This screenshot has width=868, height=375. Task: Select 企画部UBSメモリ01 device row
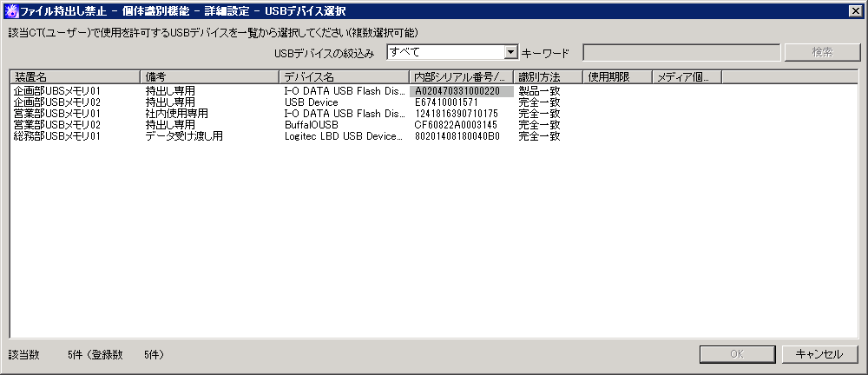point(58,91)
